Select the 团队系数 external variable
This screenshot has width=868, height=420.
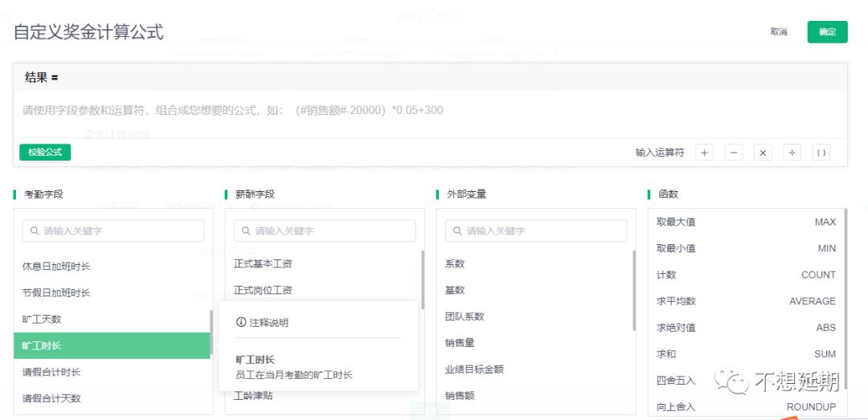click(x=465, y=316)
